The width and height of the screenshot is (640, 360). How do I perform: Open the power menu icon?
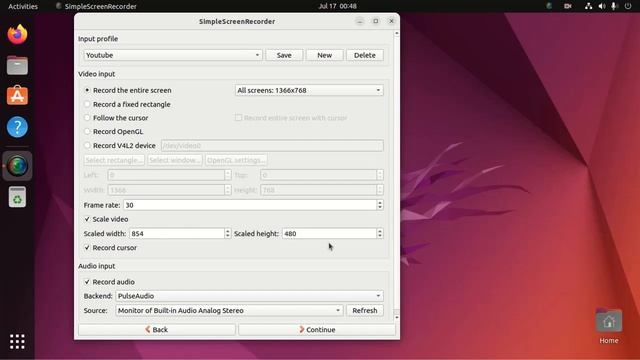[x=628, y=6]
